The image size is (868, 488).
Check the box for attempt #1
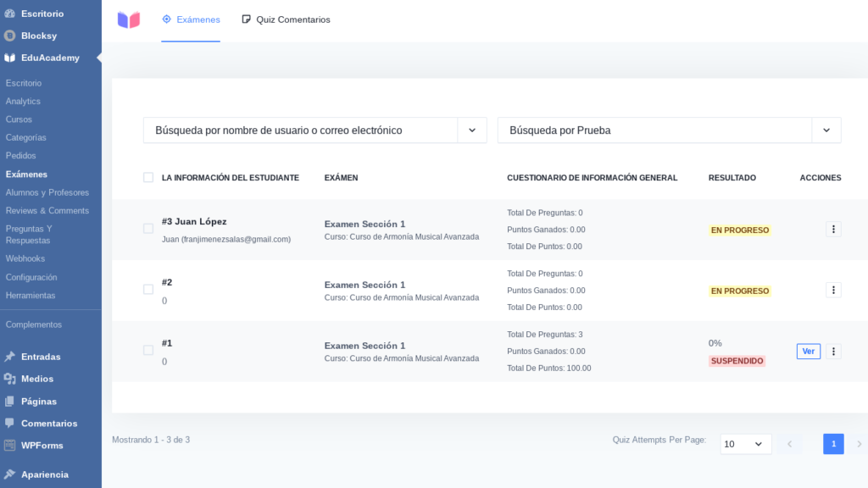[x=147, y=350]
